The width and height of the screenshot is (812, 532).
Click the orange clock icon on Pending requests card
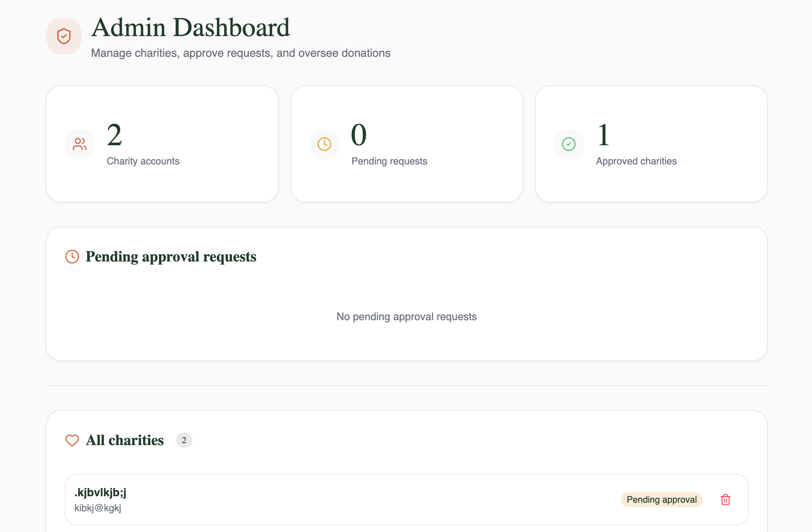pyautogui.click(x=324, y=144)
